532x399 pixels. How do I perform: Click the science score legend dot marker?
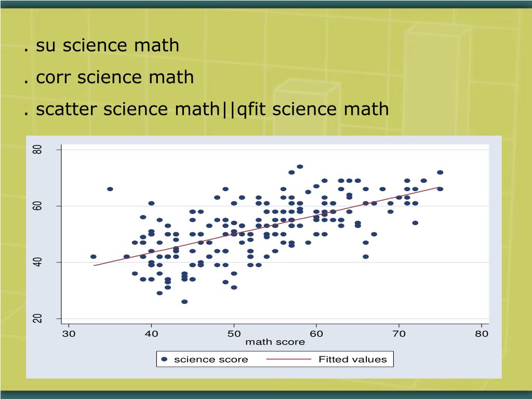(165, 360)
